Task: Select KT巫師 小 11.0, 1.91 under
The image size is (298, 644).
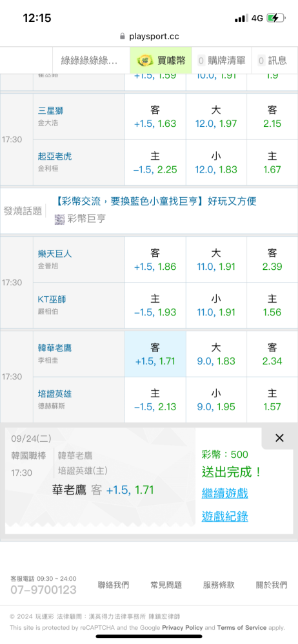Action: [216, 305]
